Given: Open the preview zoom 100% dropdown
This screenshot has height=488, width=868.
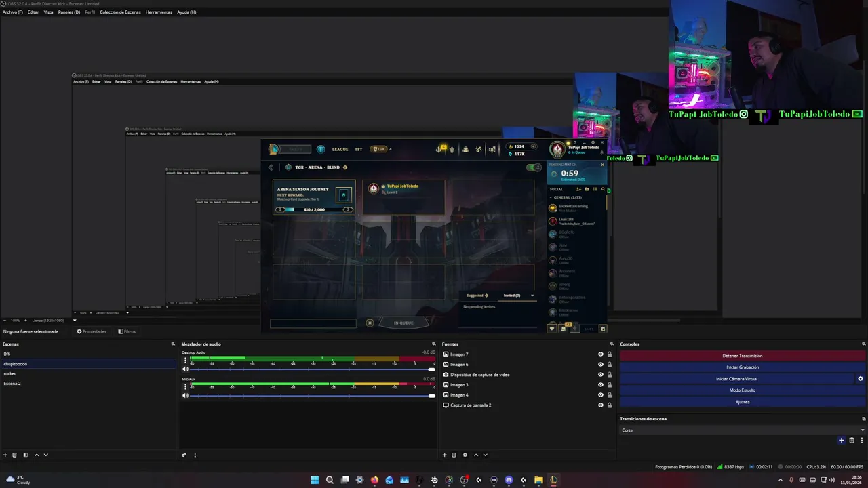Looking at the screenshot, I should 15,321.
